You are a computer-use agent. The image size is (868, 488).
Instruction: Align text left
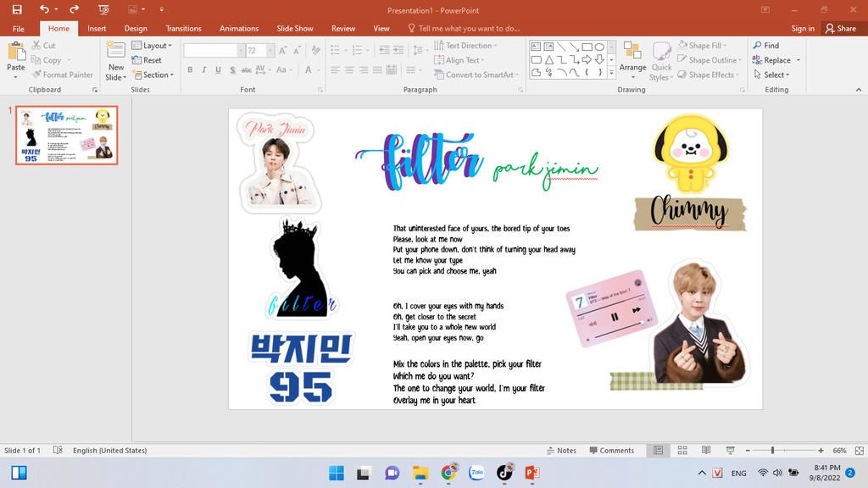(x=335, y=69)
